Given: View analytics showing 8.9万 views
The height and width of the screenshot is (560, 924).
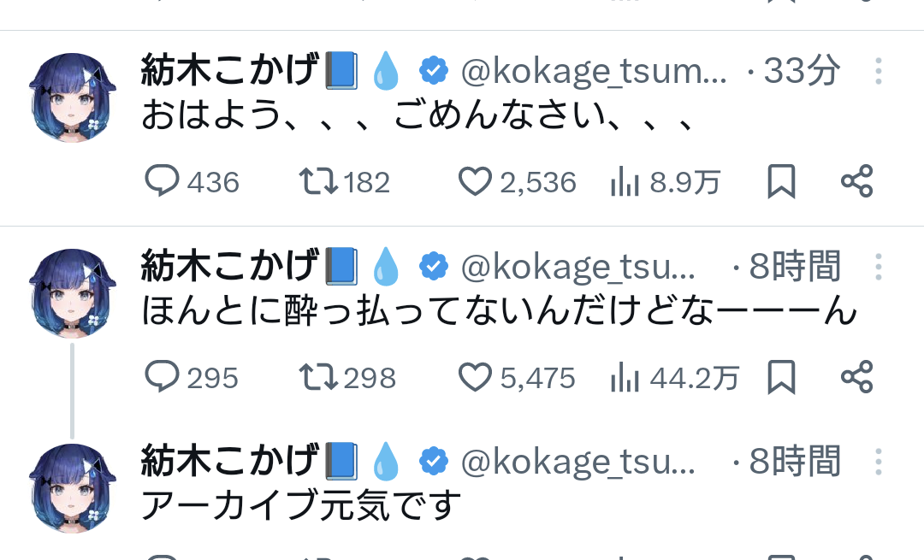Looking at the screenshot, I should pyautogui.click(x=626, y=181).
